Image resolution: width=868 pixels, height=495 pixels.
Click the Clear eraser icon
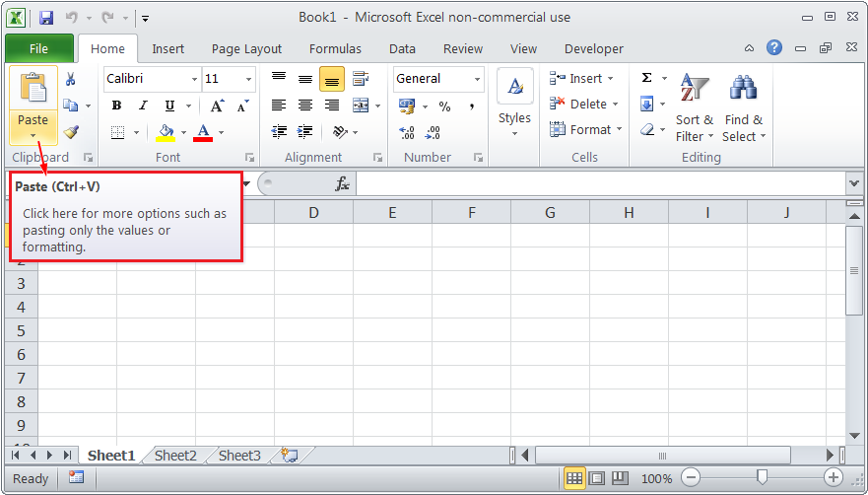[647, 130]
